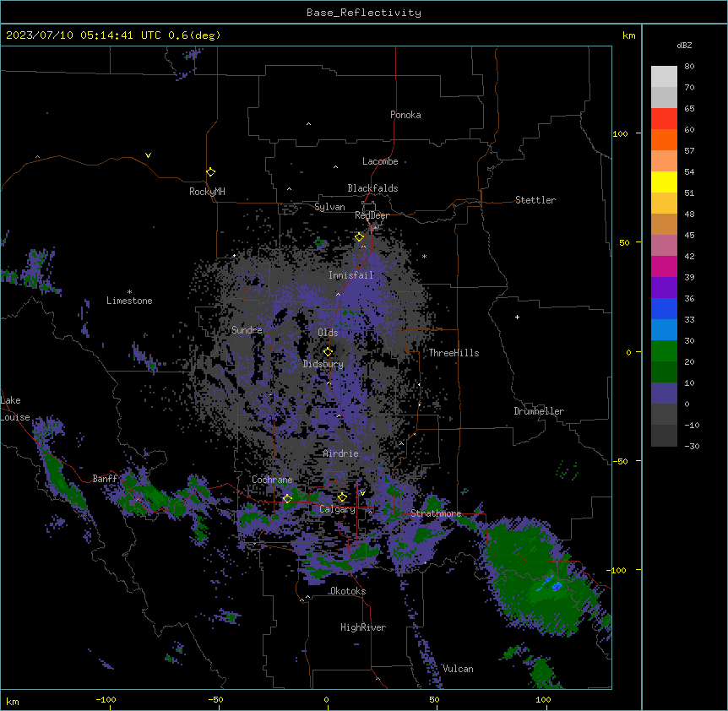The width and height of the screenshot is (728, 711).
Task: Click the yellow diamond marker above RockyMH
Action: [x=210, y=172]
